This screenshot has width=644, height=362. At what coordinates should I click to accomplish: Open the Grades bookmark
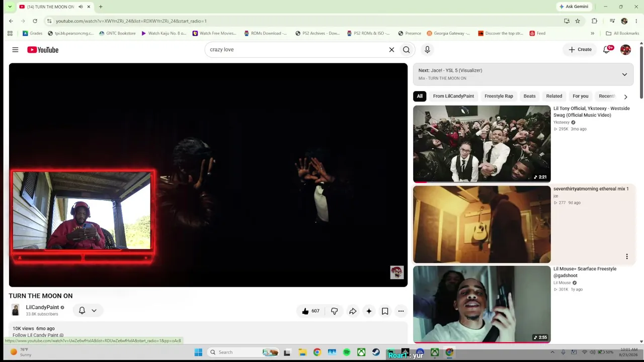(32, 33)
